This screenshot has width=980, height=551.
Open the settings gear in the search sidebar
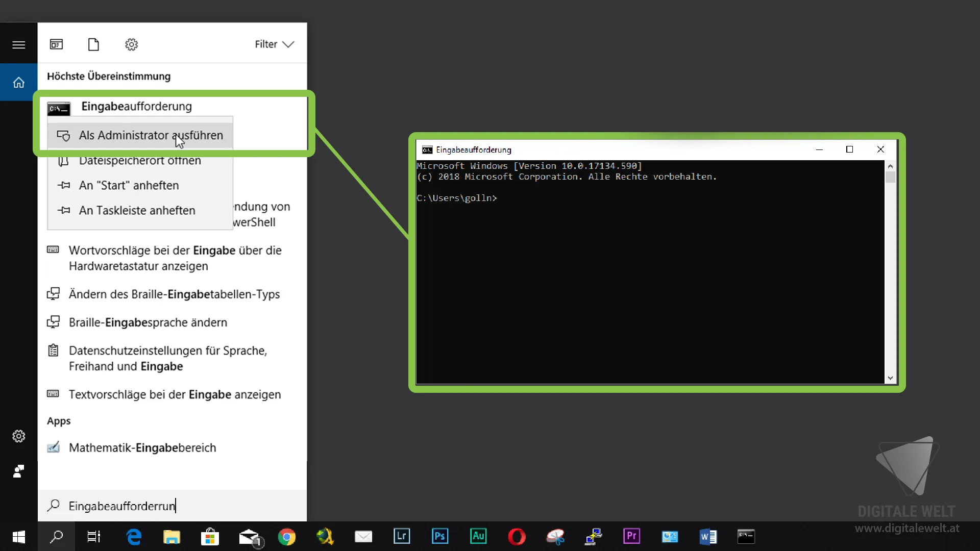[x=18, y=436]
